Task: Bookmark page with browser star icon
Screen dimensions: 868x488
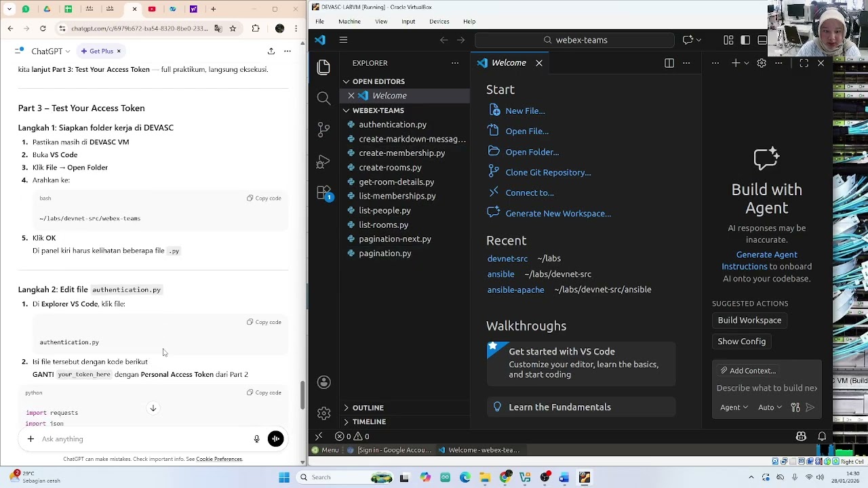Action: (233, 28)
